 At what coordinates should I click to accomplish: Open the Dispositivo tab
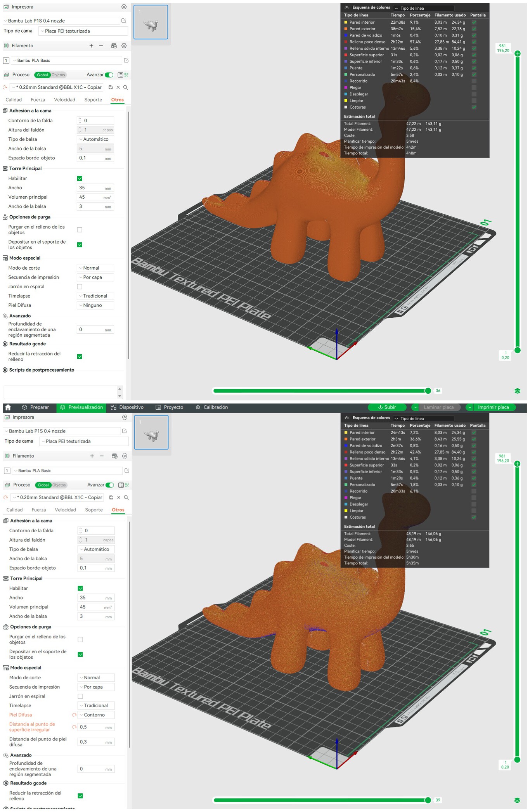coord(127,407)
